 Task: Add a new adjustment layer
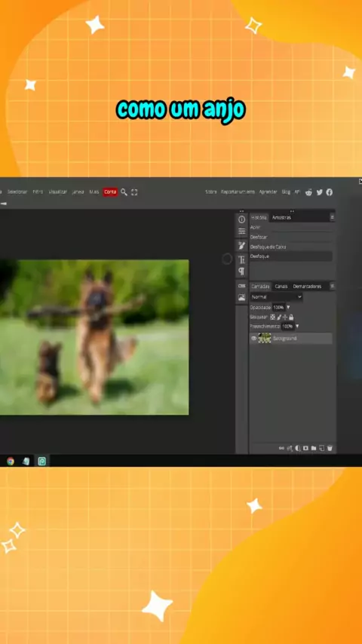297,448
